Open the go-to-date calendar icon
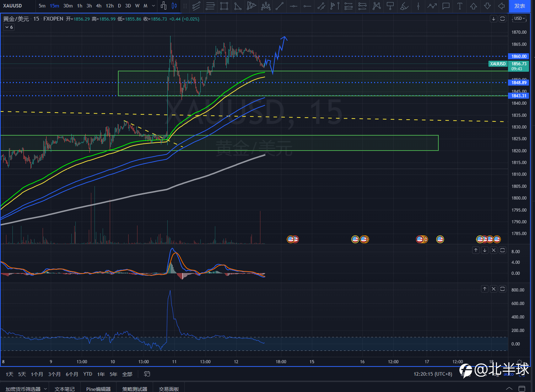The image size is (535, 392). [x=147, y=374]
